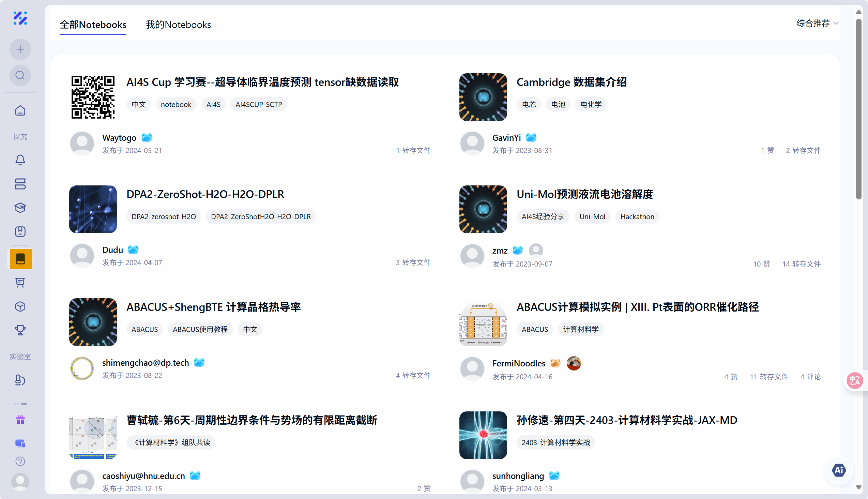The height and width of the screenshot is (499, 868).
Task: Go to home icon in sidebar
Action: point(20,111)
